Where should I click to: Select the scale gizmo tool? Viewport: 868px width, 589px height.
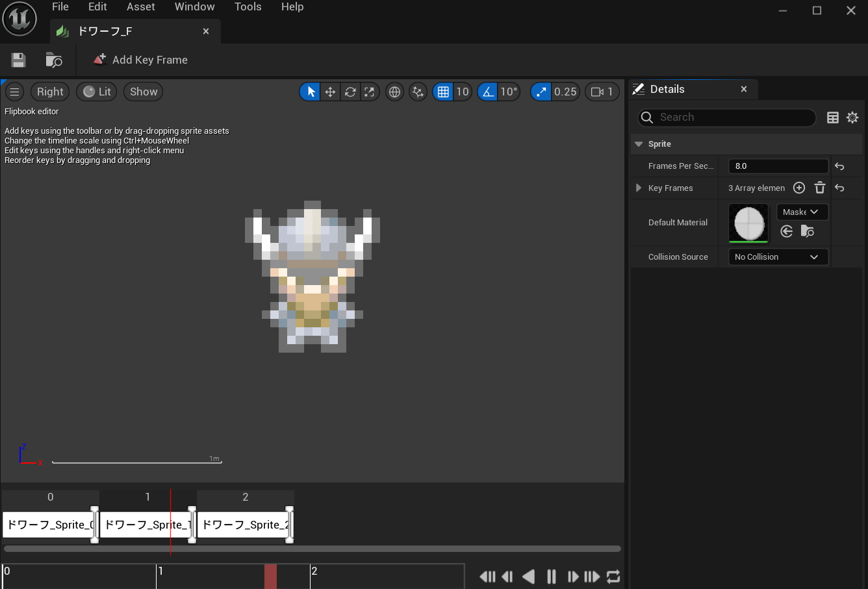click(x=370, y=92)
